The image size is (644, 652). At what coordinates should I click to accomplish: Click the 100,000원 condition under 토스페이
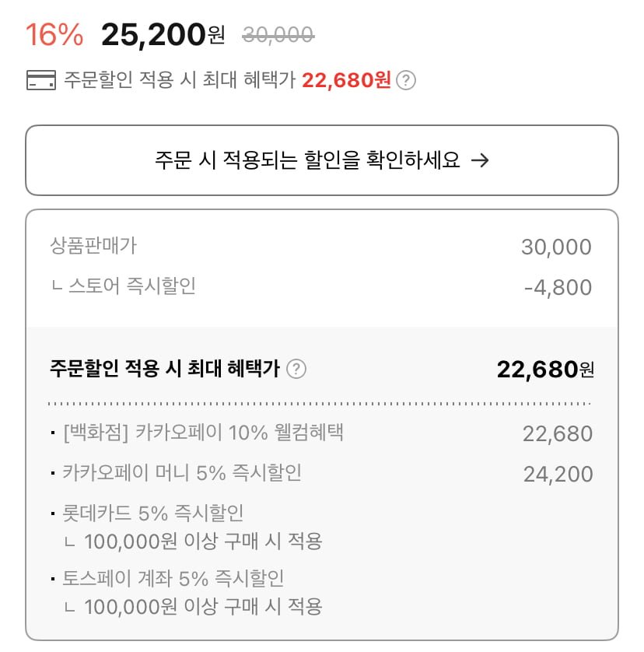point(202,606)
